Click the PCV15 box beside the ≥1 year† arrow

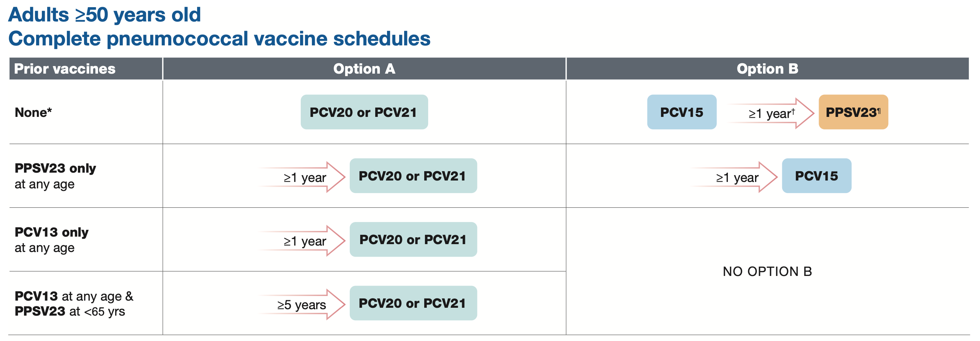pos(681,112)
